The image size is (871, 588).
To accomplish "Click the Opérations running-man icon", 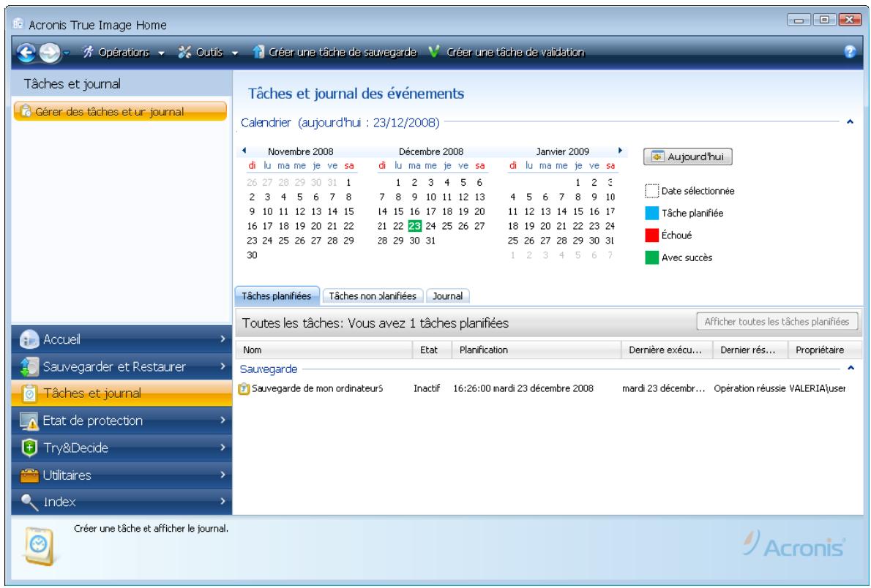I will click(88, 52).
